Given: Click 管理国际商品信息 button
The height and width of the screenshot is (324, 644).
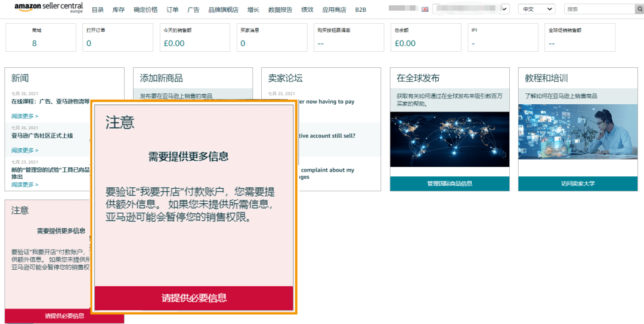Looking at the screenshot, I should point(450,183).
